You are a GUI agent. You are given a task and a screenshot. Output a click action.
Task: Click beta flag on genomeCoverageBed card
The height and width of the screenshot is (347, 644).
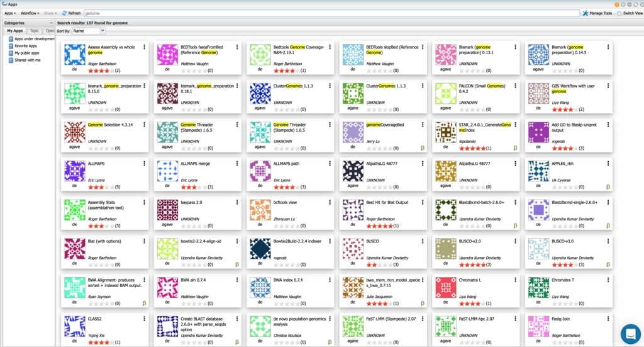[x=423, y=147]
